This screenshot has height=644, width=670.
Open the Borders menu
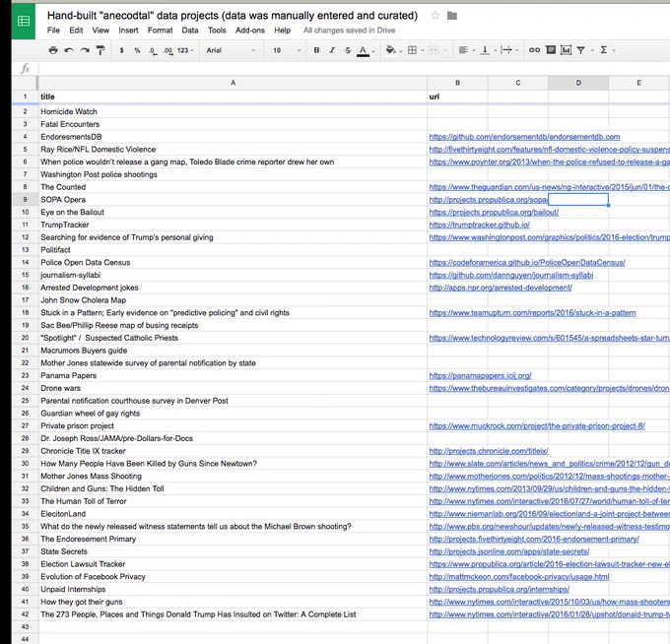412,50
